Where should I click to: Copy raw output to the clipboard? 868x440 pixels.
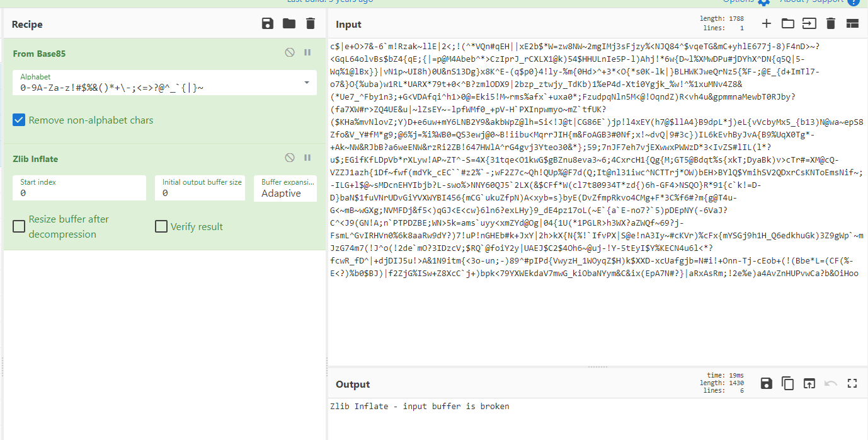click(x=787, y=383)
